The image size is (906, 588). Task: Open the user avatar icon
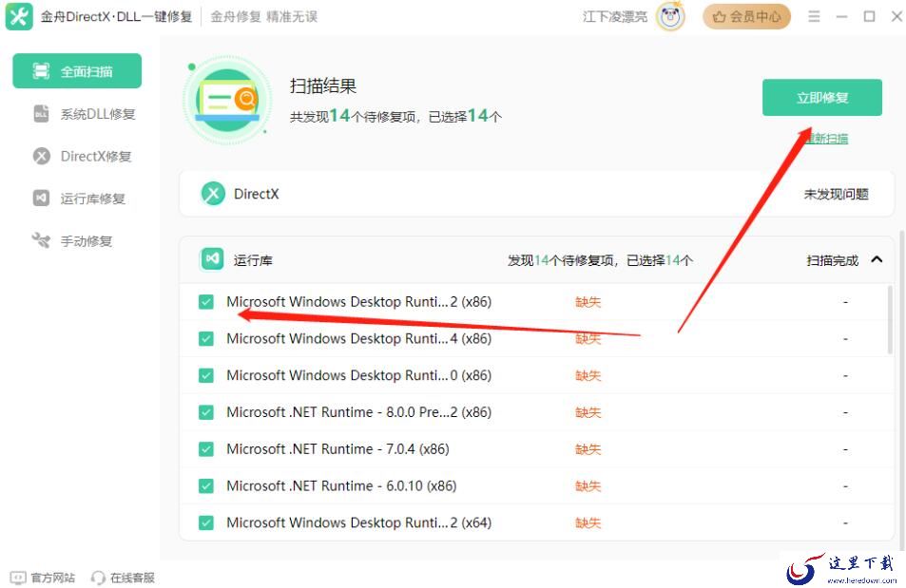(x=670, y=16)
